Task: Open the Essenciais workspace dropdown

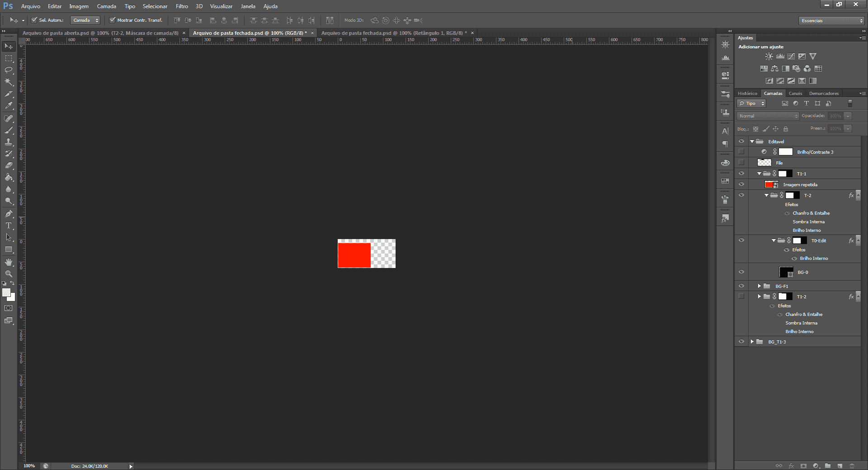Action: pos(831,20)
